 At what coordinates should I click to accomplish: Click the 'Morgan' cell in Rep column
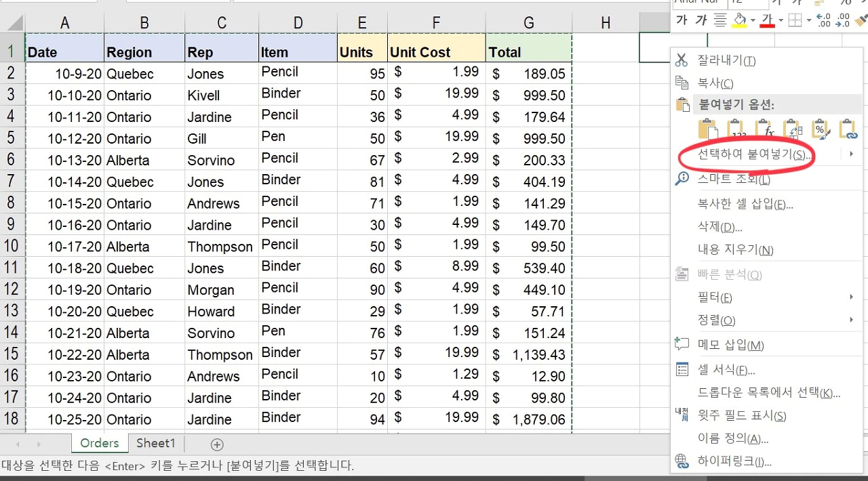click(222, 289)
